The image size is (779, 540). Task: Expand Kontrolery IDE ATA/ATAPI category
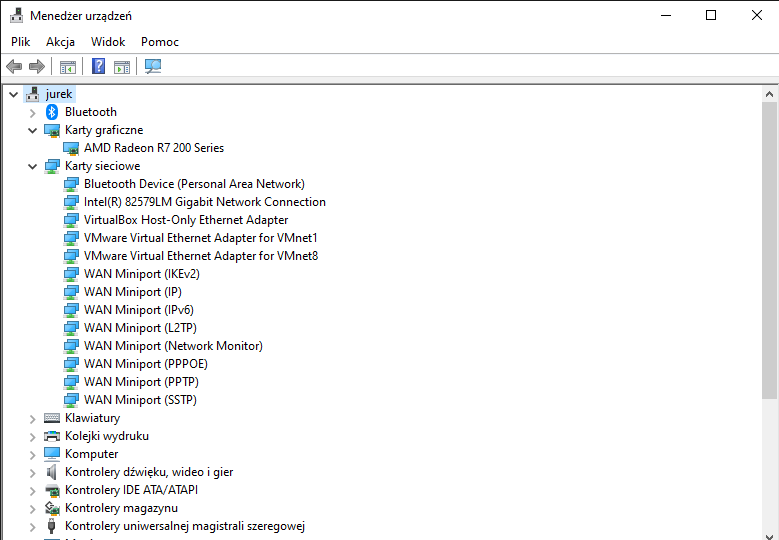pyautogui.click(x=33, y=491)
